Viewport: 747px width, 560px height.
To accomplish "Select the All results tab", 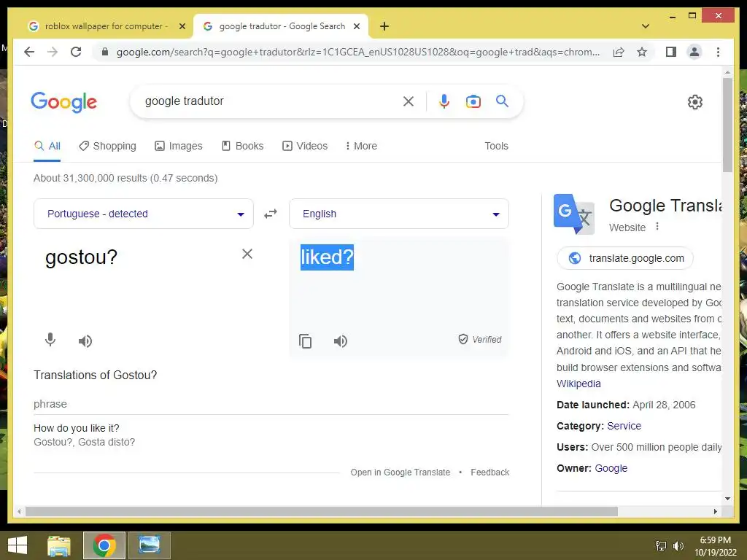I will [47, 146].
